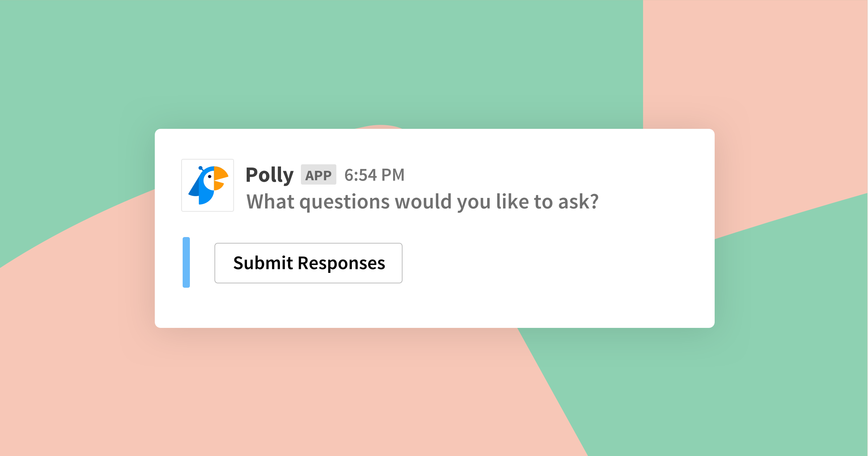
Task: Click the 6:54 PM timestamp
Action: click(374, 175)
